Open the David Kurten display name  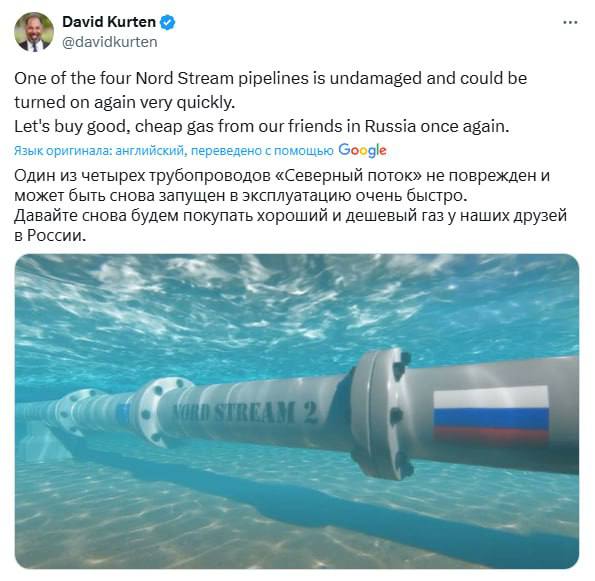click(109, 22)
